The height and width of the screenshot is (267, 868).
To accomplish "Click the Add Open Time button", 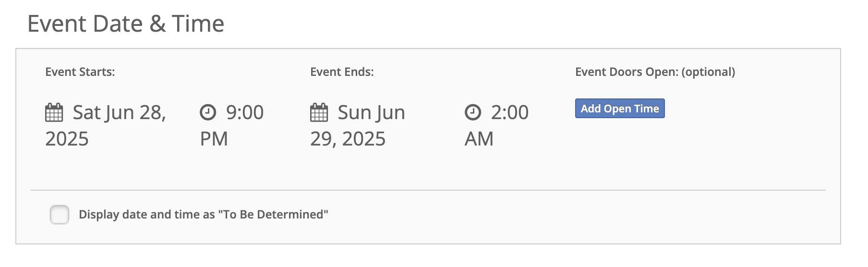I will click(620, 109).
